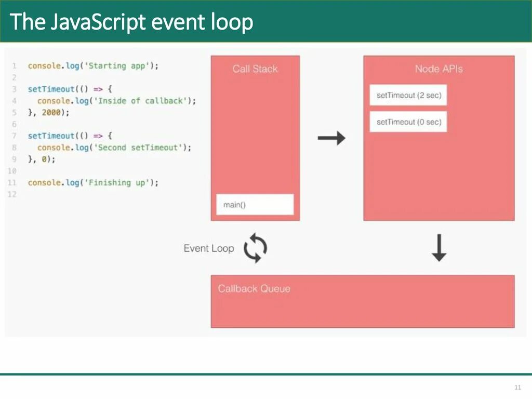
Task: Click the 'Event Loop' label text
Action: point(209,248)
